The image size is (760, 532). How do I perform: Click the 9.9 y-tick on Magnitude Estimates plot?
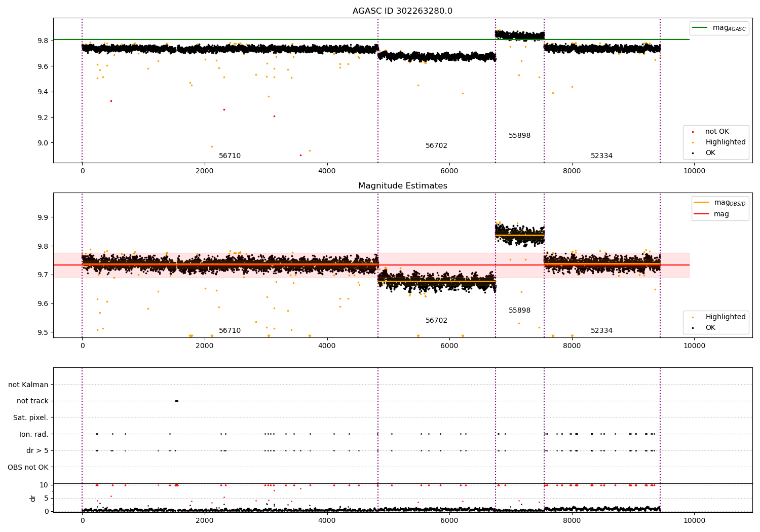pyautogui.click(x=42, y=218)
